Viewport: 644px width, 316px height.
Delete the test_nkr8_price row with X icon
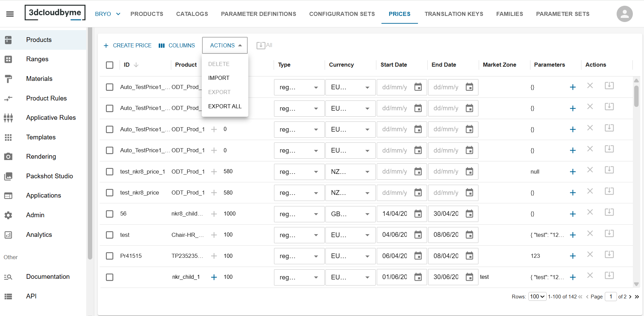tap(590, 191)
